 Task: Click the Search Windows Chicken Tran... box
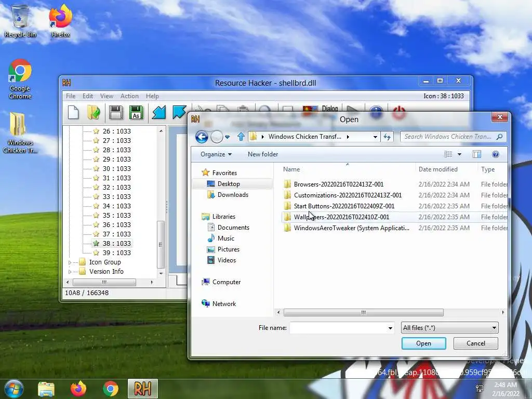[x=448, y=137]
